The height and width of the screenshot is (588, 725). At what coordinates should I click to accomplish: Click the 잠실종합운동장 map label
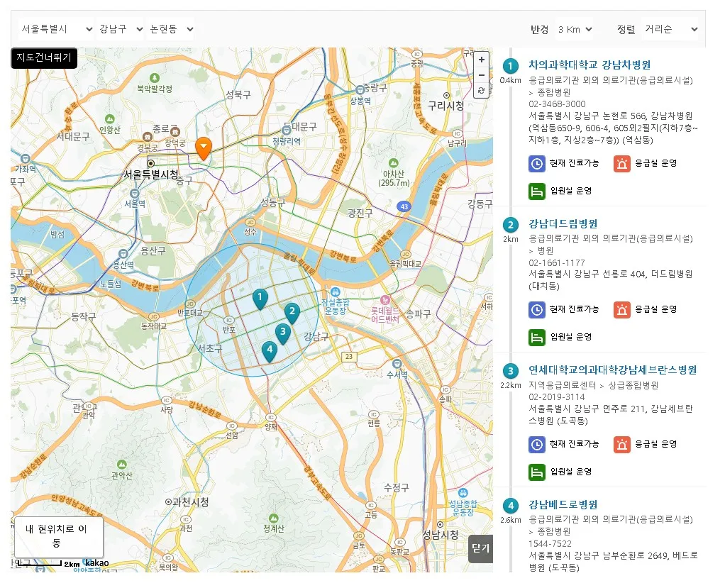point(336,306)
